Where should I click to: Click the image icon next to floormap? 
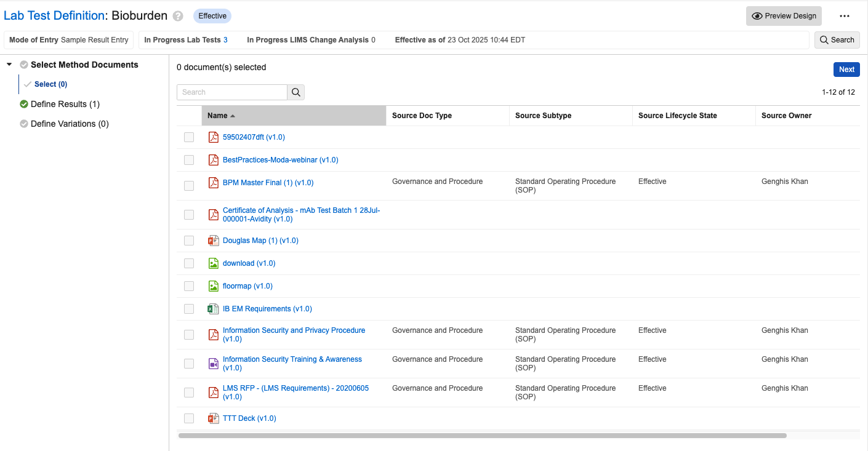[x=214, y=286]
